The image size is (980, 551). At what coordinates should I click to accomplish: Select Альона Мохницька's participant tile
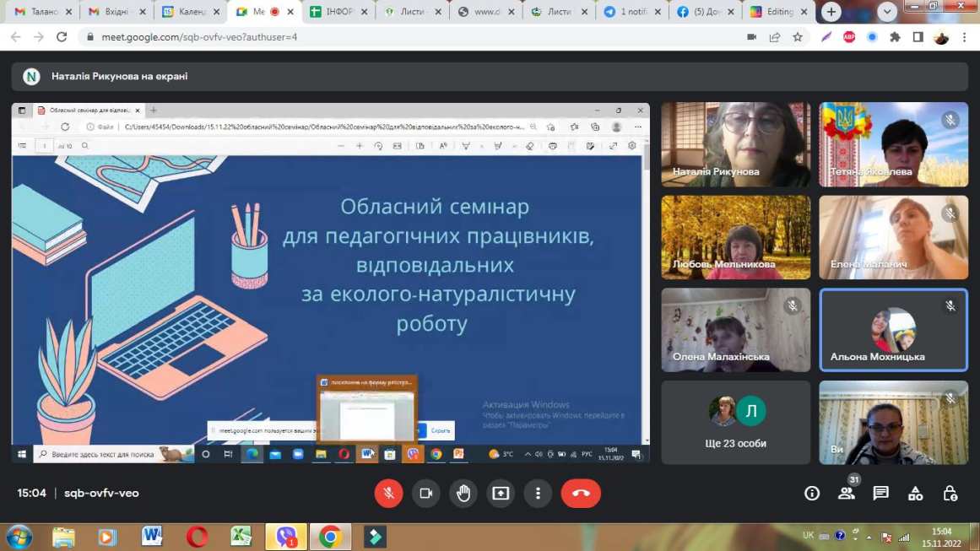[893, 330]
